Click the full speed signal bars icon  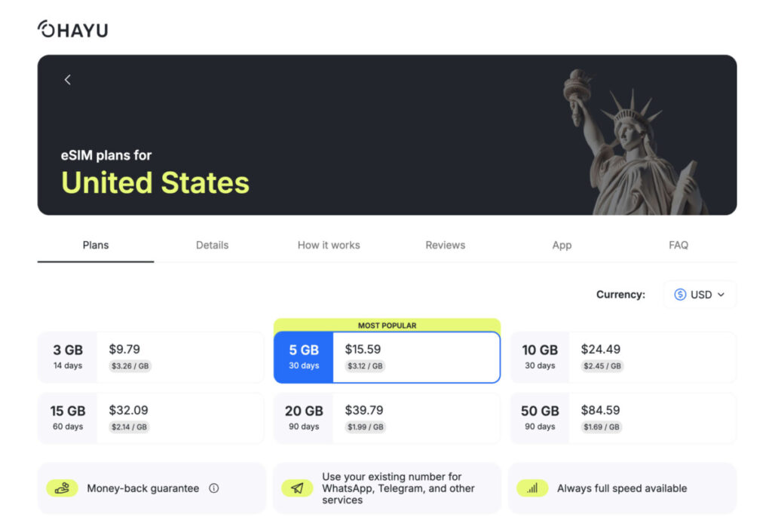[532, 488]
